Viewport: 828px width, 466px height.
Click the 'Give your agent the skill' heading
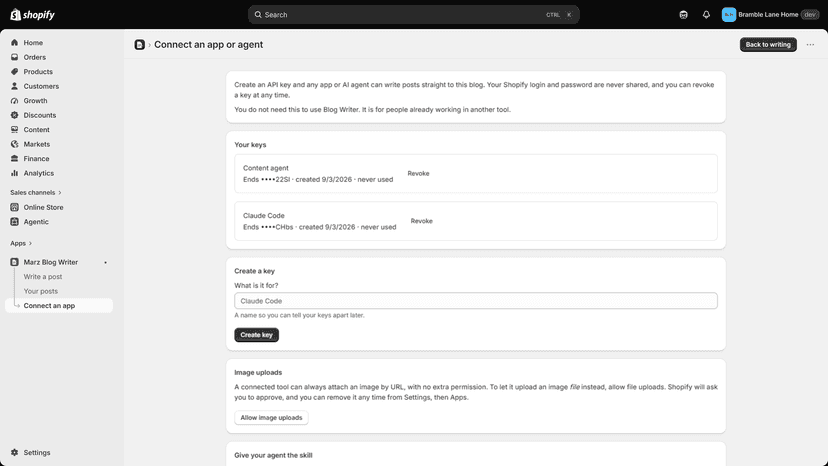pyautogui.click(x=273, y=455)
